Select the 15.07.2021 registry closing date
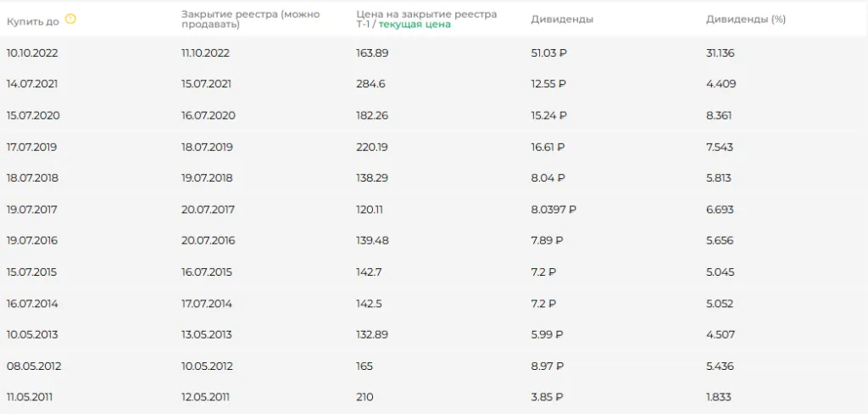This screenshot has height=414, width=868. click(206, 84)
